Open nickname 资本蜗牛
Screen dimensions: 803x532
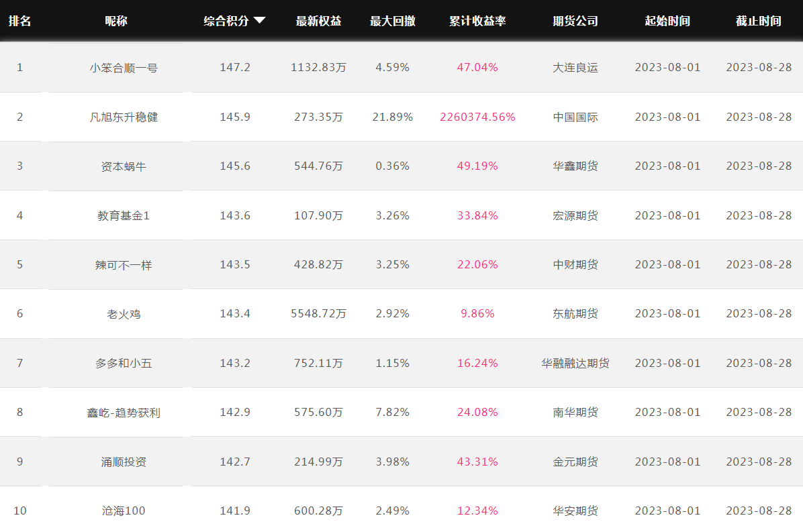pos(124,166)
